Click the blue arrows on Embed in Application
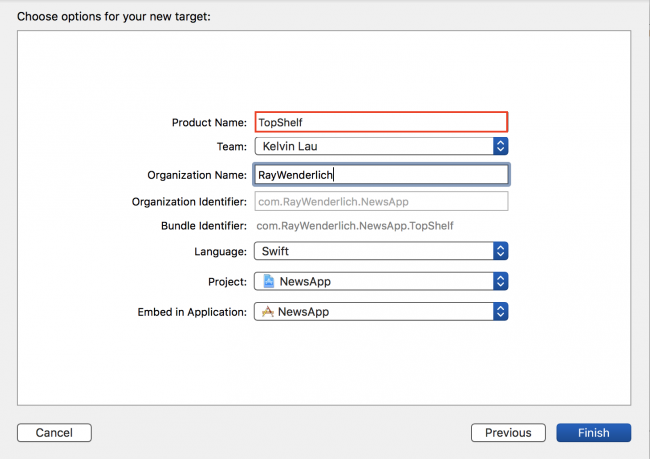The height and width of the screenshot is (459, 650). (501, 312)
